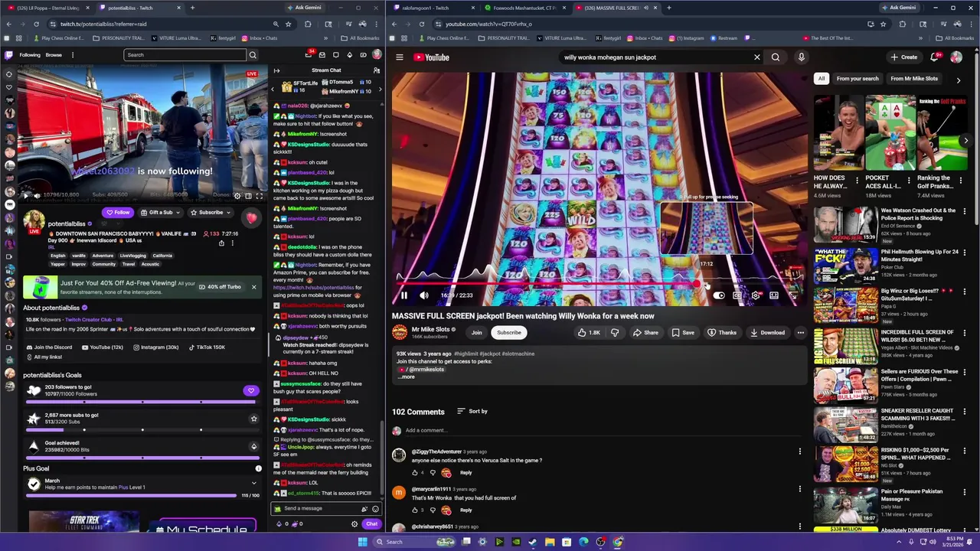This screenshot has height=551, width=980.
Task: Pause the YouTube video
Action: tap(403, 295)
